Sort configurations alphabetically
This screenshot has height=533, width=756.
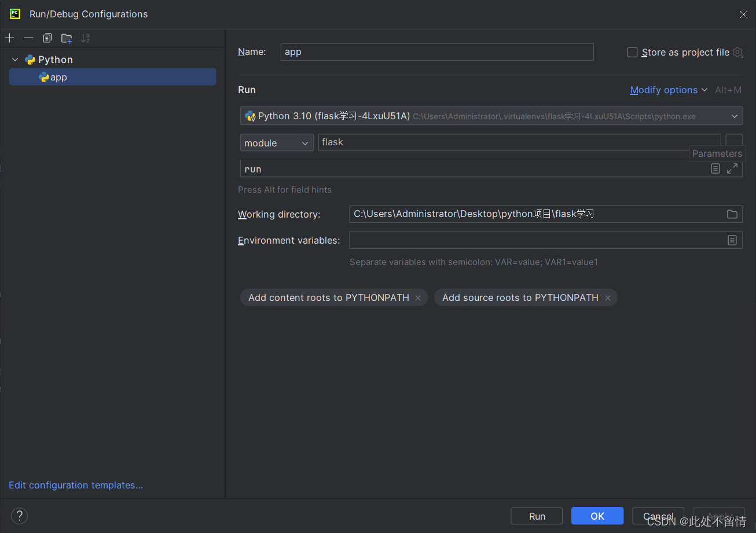(86, 38)
